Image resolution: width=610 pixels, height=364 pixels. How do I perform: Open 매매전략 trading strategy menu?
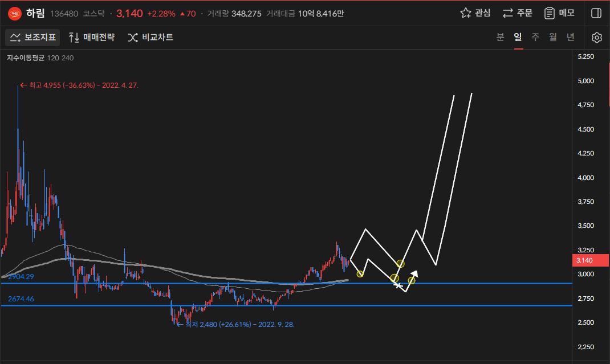click(92, 38)
